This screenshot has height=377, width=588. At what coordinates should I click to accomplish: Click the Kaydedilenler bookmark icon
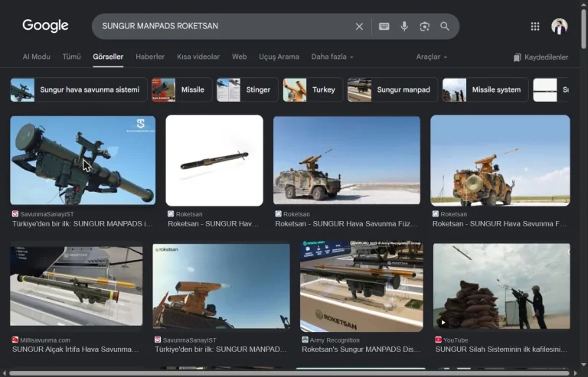(517, 57)
